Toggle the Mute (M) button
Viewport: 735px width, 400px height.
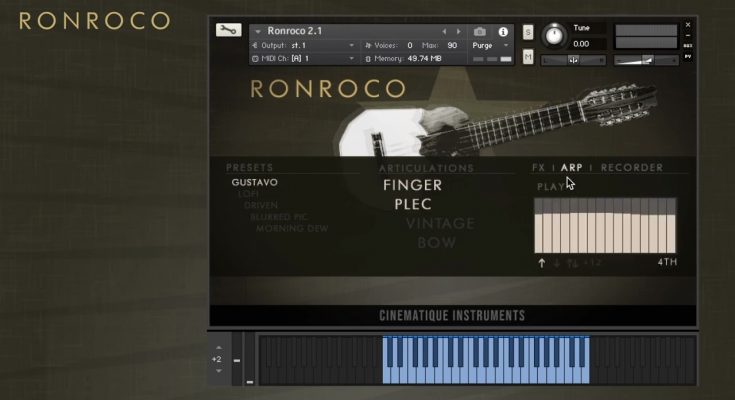click(528, 57)
